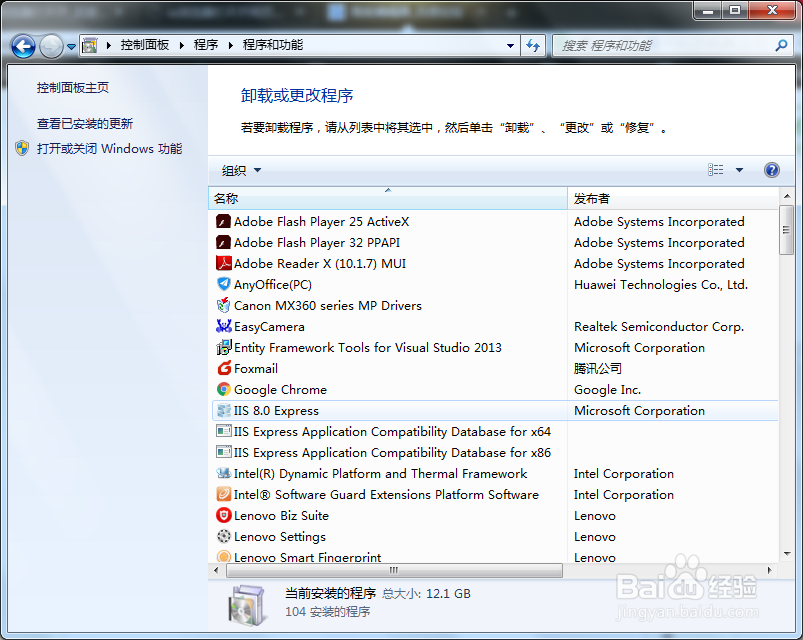Click the horizontal scrollbar thumb
803x640 pixels.
[394, 570]
